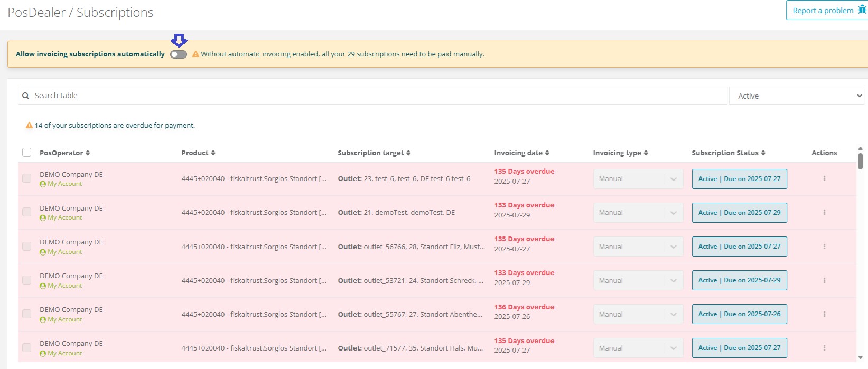Open actions menu for first subscription row

tap(824, 179)
